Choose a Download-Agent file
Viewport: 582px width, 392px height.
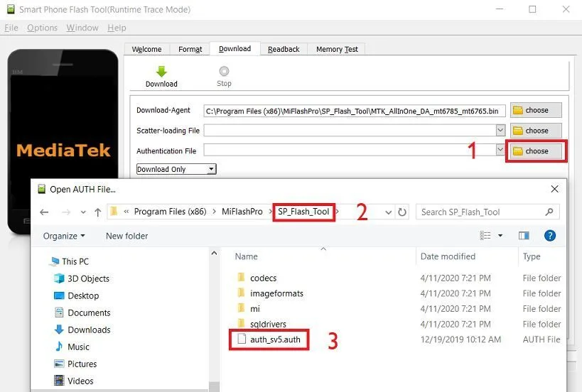point(536,110)
